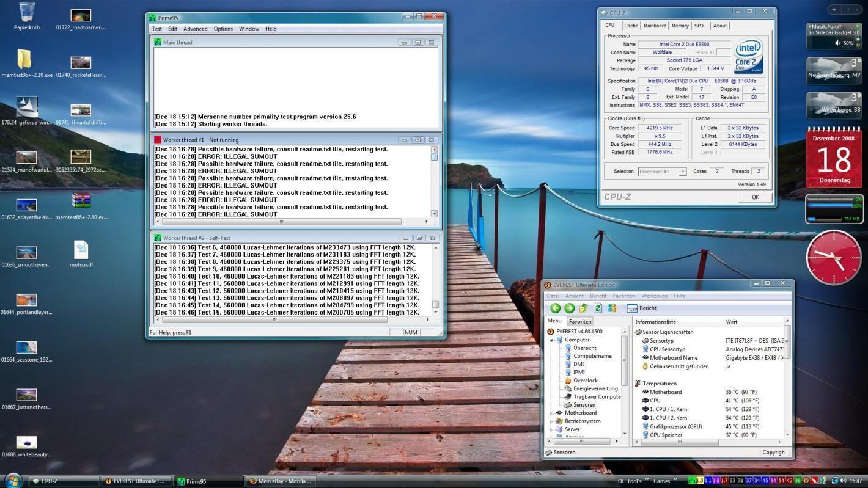Refresh the EVEREST sensor view
Viewport: 868px width, 488px height.
tap(598, 308)
